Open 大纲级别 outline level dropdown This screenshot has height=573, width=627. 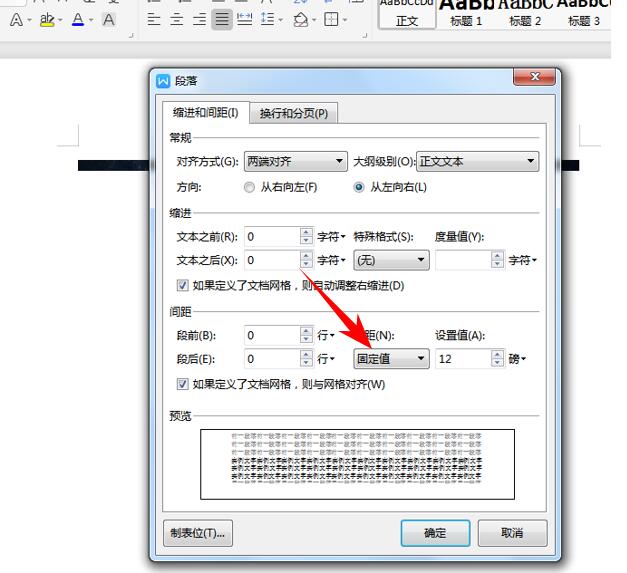coord(477,162)
